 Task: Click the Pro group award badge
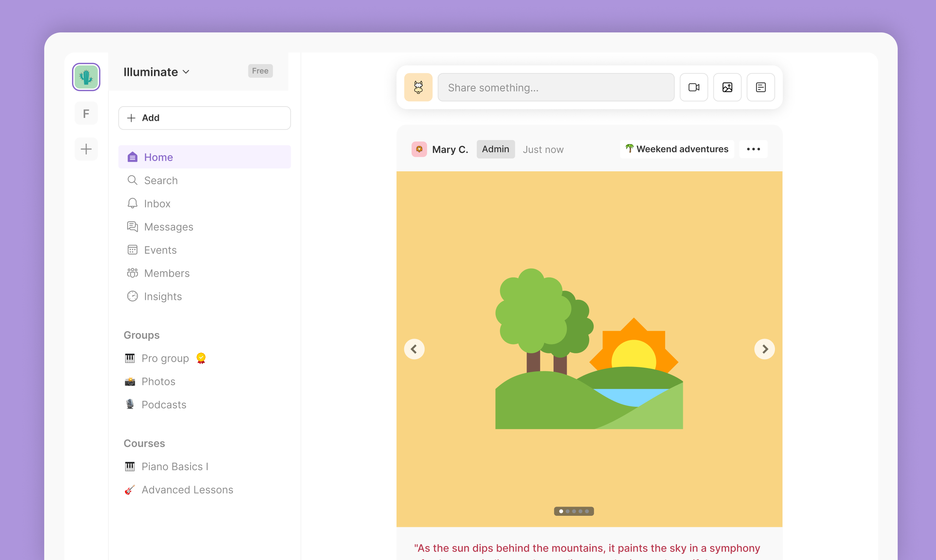click(201, 358)
